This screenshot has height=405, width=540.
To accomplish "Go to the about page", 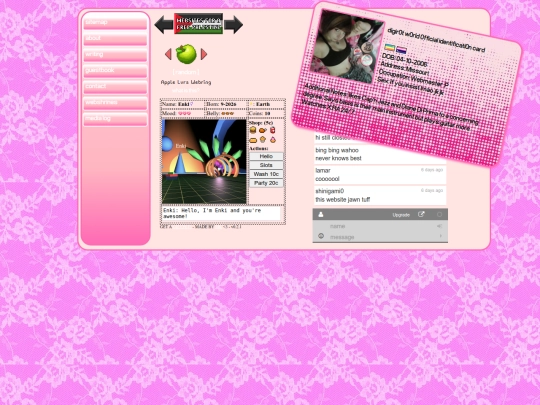I will 115,39.
